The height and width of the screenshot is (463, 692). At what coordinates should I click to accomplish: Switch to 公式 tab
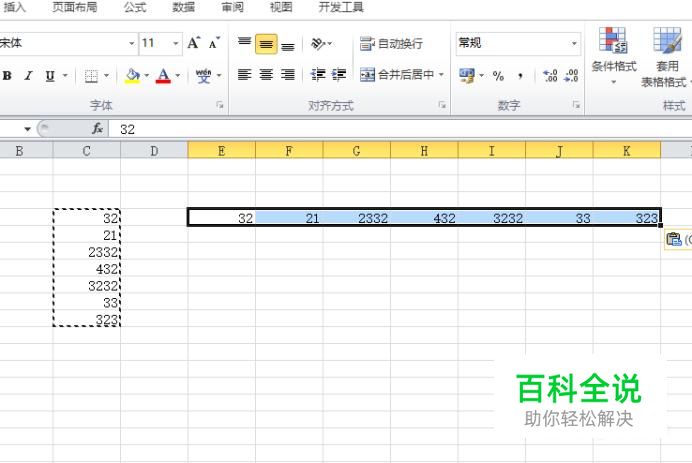pos(135,7)
